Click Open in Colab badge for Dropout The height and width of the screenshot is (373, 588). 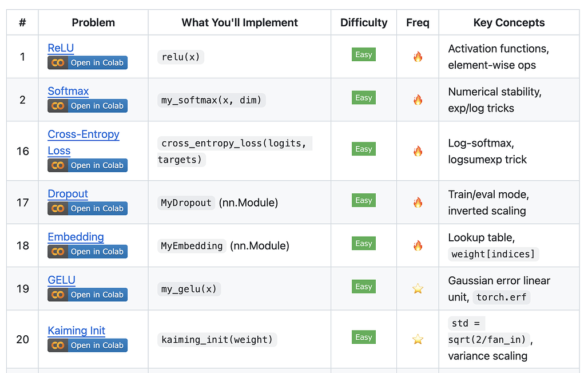coord(88,208)
